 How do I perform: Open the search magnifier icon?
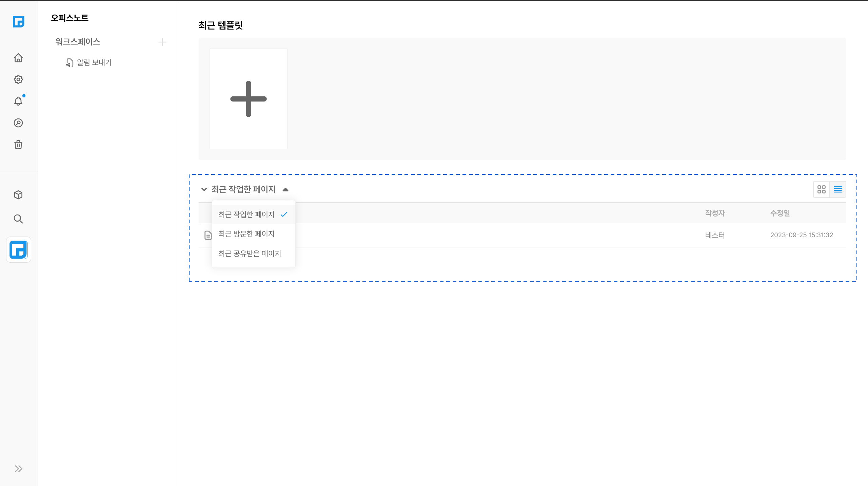click(18, 219)
